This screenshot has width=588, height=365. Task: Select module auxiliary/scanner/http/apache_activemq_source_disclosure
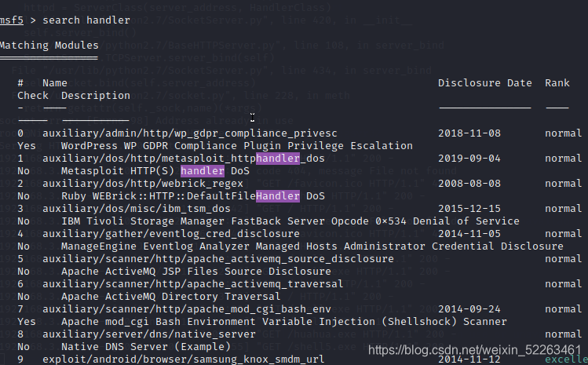pos(218,259)
